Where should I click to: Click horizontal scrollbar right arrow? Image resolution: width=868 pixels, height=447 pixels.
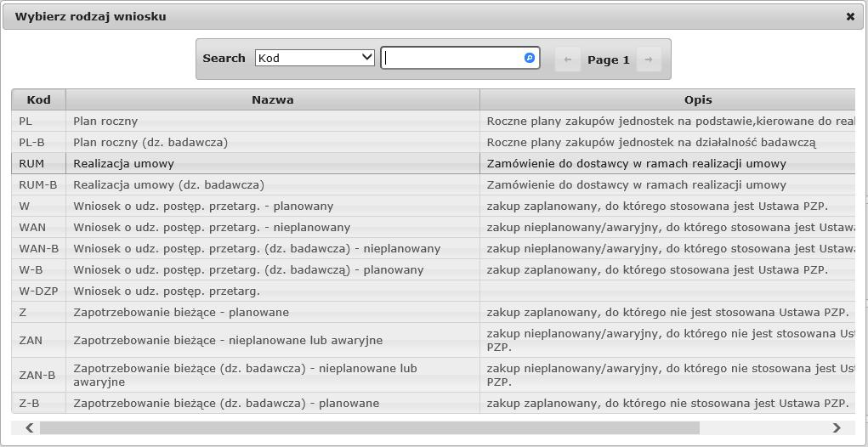coord(836,427)
